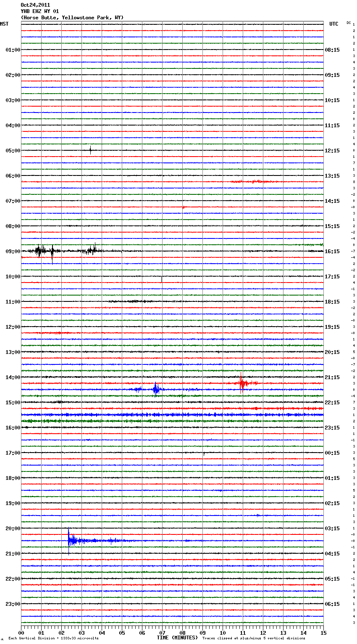Click the "UTC" axis header

pos(334,24)
